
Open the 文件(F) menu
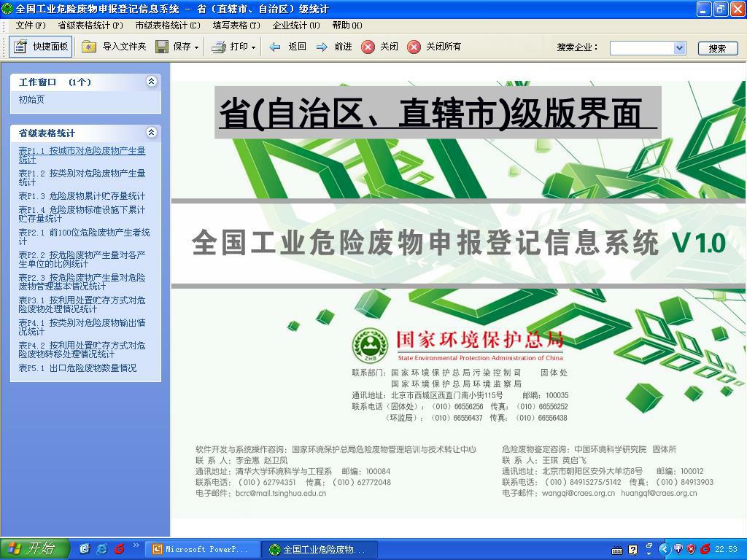point(31,26)
